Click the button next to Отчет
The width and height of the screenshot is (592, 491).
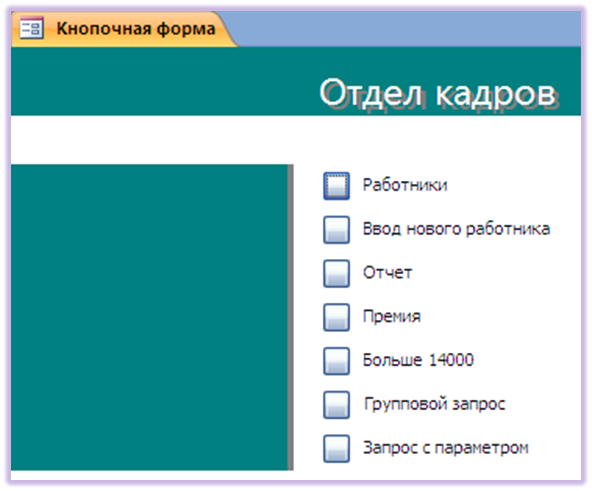336,273
